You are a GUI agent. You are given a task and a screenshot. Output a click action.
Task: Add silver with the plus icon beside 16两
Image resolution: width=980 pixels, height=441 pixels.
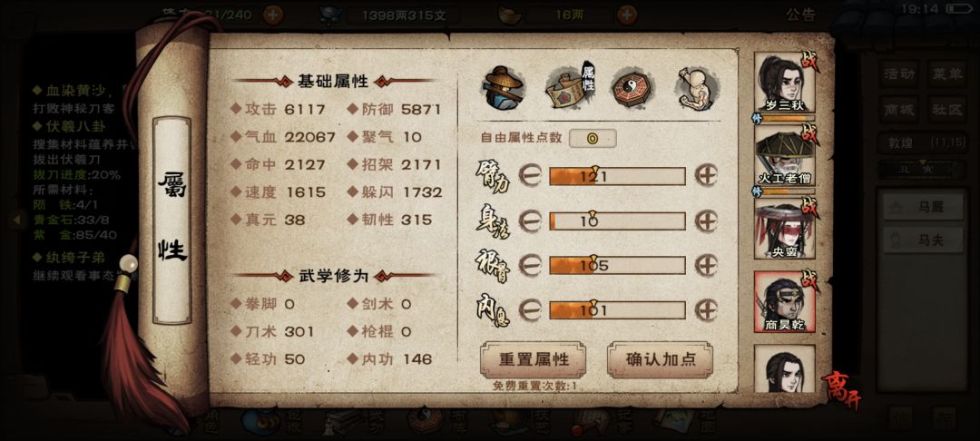[x=627, y=15]
